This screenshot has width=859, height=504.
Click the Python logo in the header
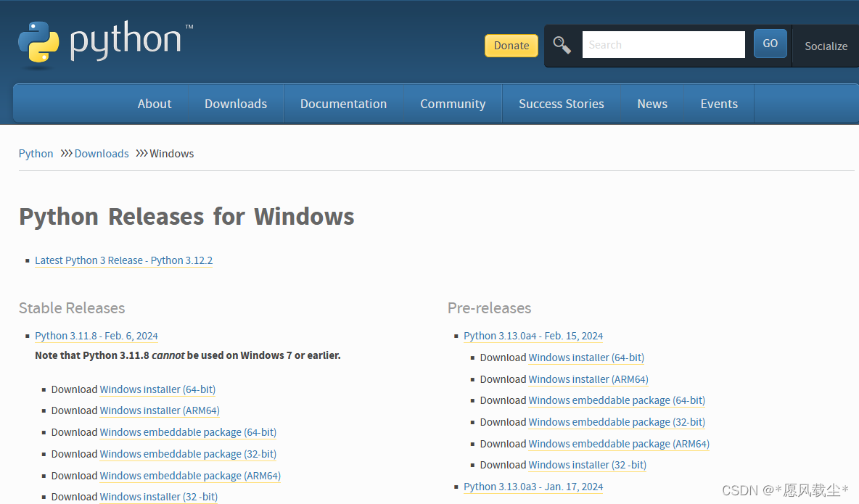click(105, 44)
